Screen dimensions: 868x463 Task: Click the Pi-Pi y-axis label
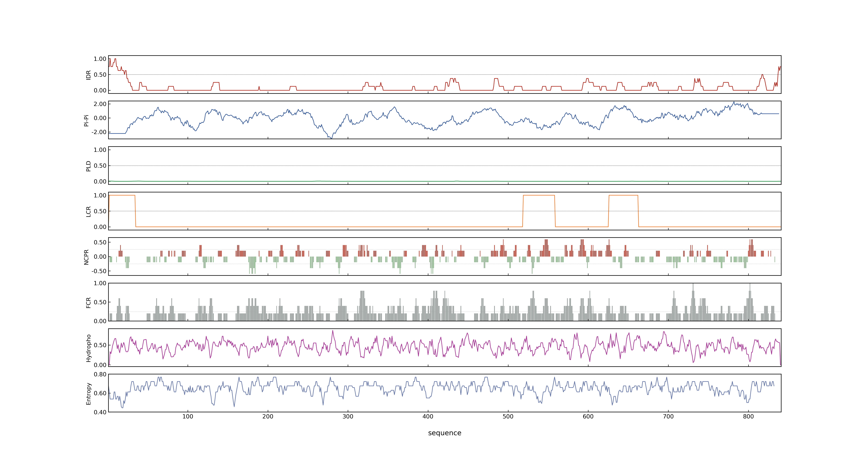pyautogui.click(x=86, y=120)
